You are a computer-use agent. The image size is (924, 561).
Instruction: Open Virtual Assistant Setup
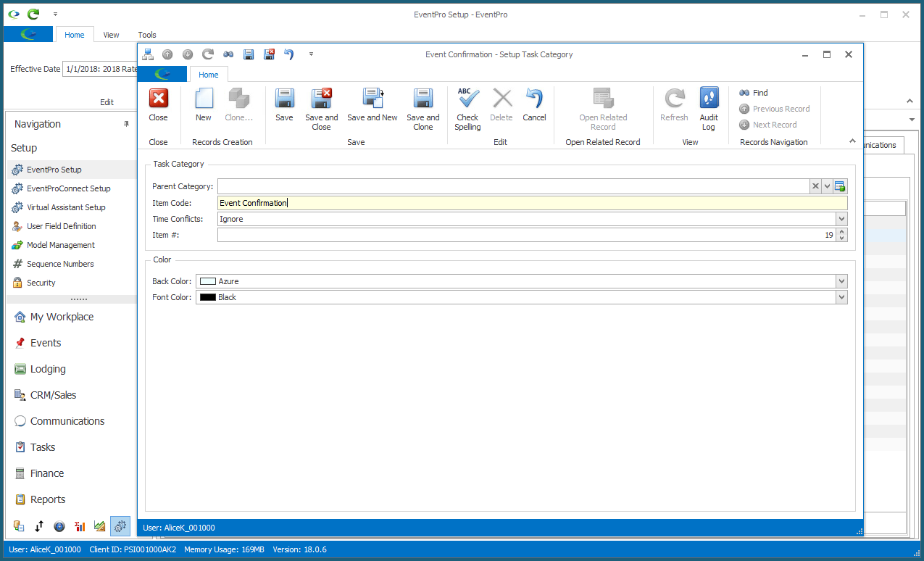[x=72, y=207]
